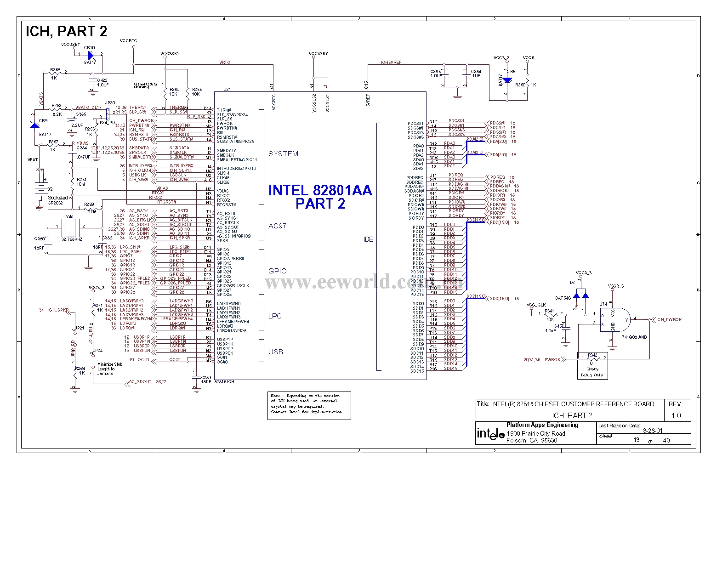
Task: Click the "SYSTEM" section label
Action: (283, 154)
